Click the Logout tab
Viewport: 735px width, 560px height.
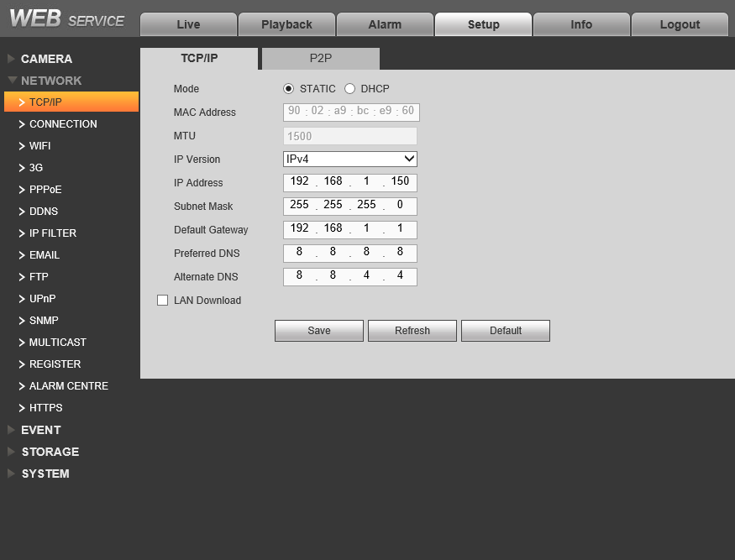tap(680, 24)
